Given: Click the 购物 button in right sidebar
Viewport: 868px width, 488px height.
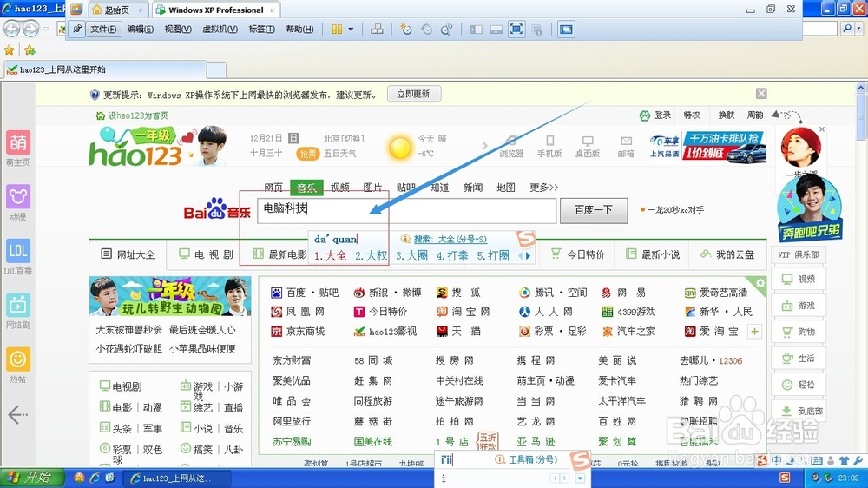Looking at the screenshot, I should click(799, 332).
